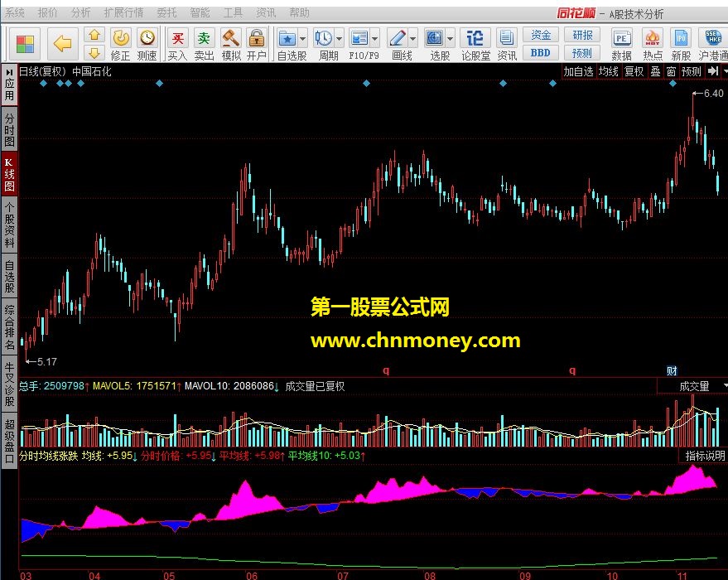
Task: Click the 研报 button
Action: click(582, 35)
